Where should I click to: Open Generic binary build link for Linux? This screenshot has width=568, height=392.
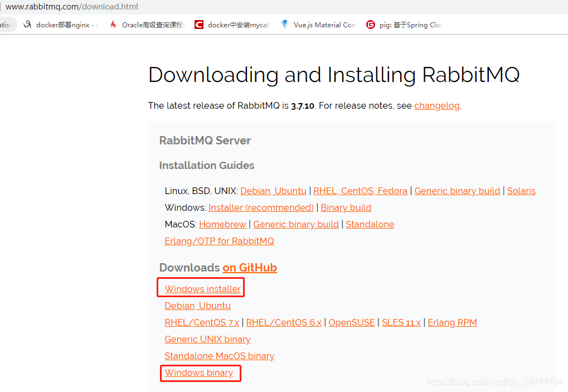click(x=457, y=191)
